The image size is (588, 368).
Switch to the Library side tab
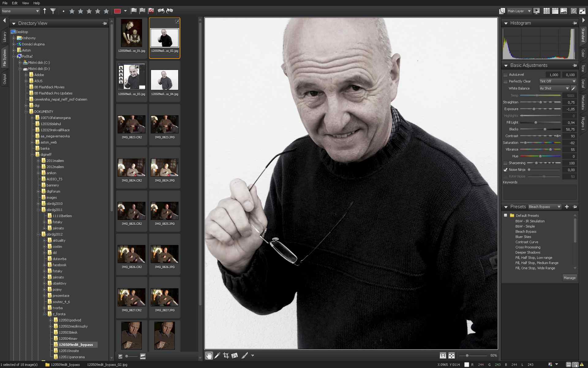5,37
